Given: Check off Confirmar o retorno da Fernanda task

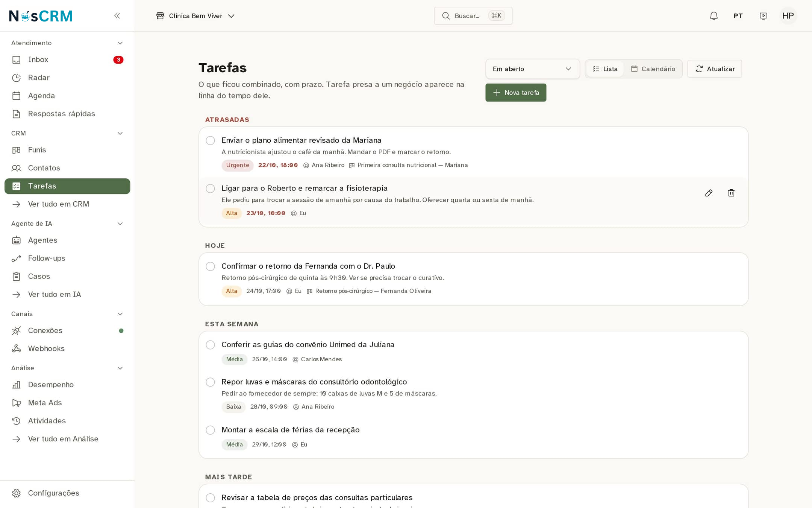Looking at the screenshot, I should pos(210,266).
